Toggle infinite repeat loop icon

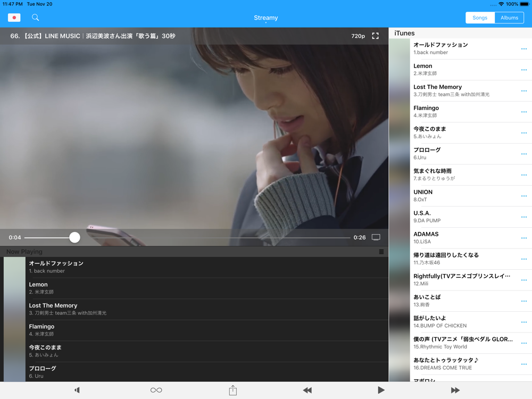coord(156,390)
